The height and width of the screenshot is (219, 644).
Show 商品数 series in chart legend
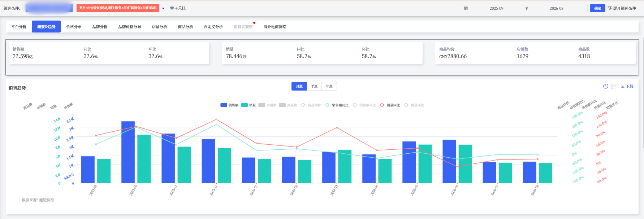tap(288, 105)
